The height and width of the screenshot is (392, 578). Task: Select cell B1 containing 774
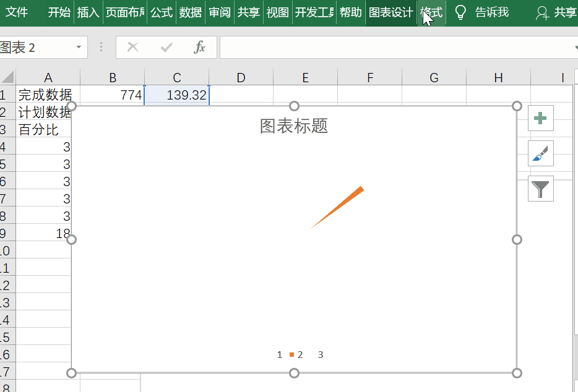point(112,95)
